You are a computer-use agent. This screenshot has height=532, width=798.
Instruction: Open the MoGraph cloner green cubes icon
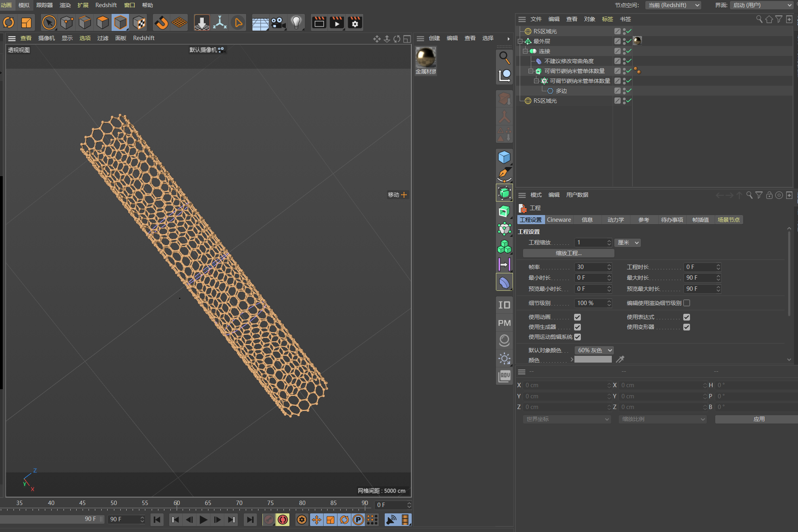(504, 247)
